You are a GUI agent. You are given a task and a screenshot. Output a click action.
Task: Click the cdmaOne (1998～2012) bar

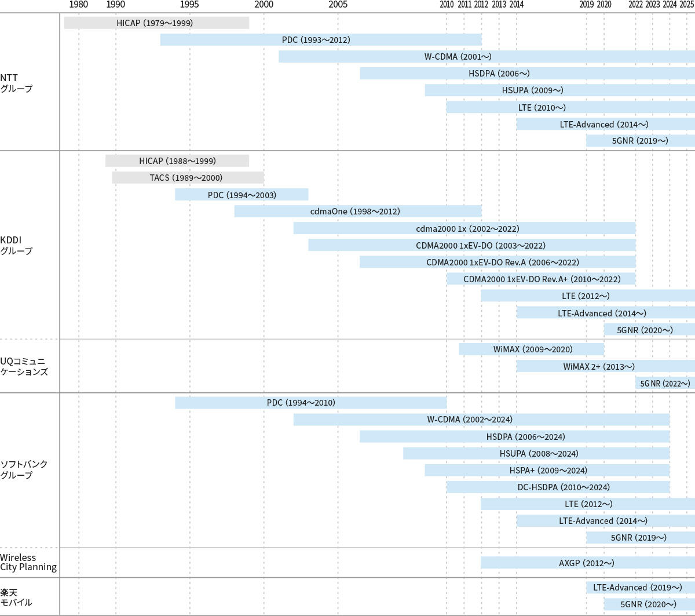[x=357, y=212]
